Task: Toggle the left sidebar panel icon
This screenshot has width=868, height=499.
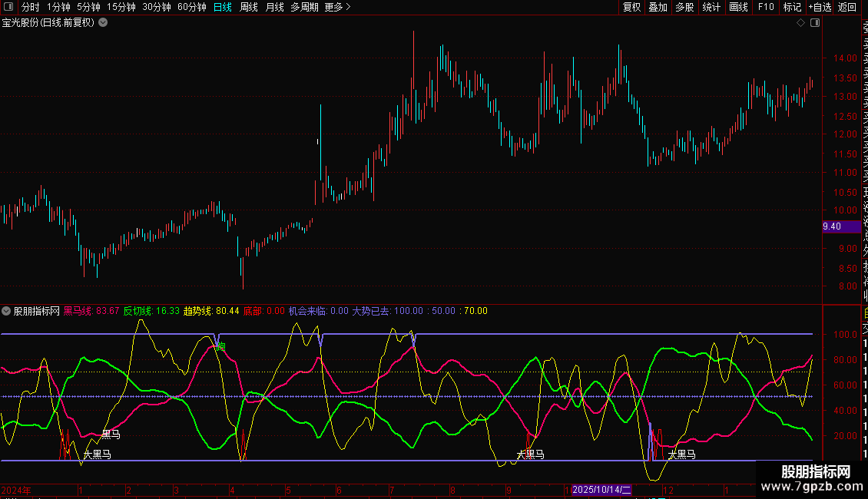Action: (8, 7)
